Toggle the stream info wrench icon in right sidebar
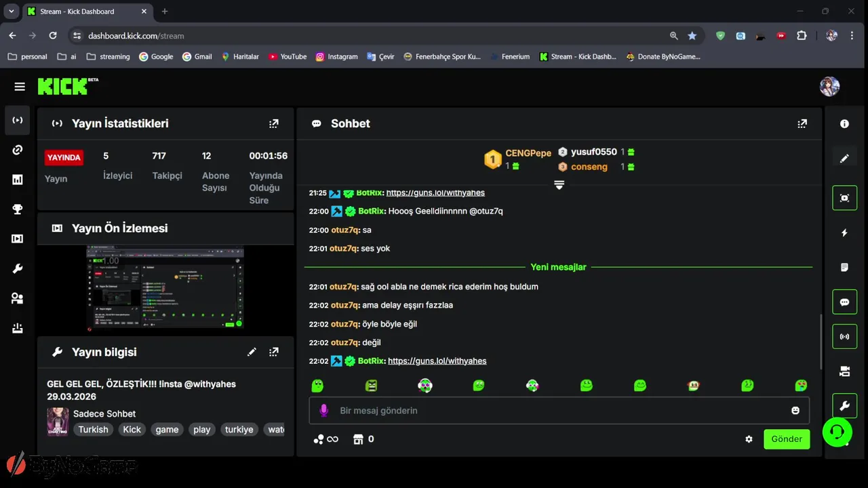This screenshot has height=488, width=868. [844, 405]
